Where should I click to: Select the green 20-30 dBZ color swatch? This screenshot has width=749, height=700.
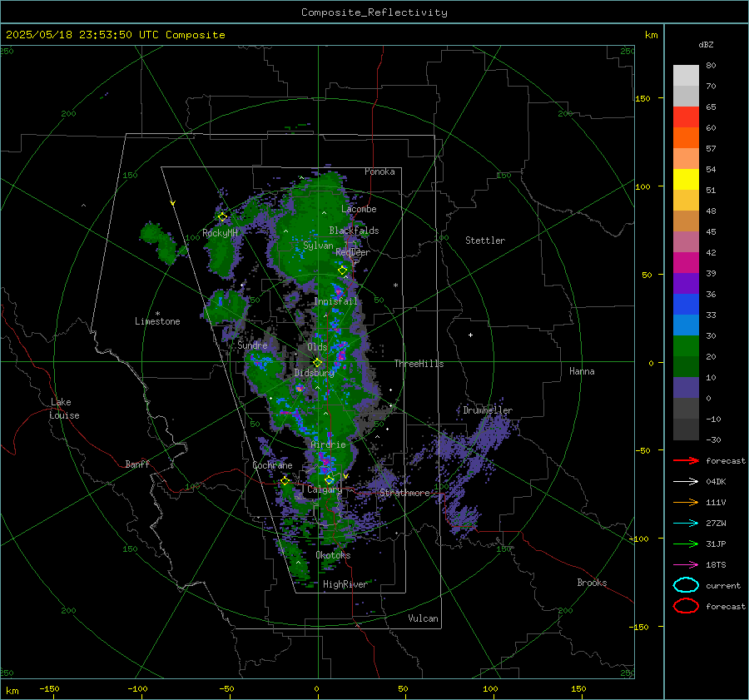686,346
